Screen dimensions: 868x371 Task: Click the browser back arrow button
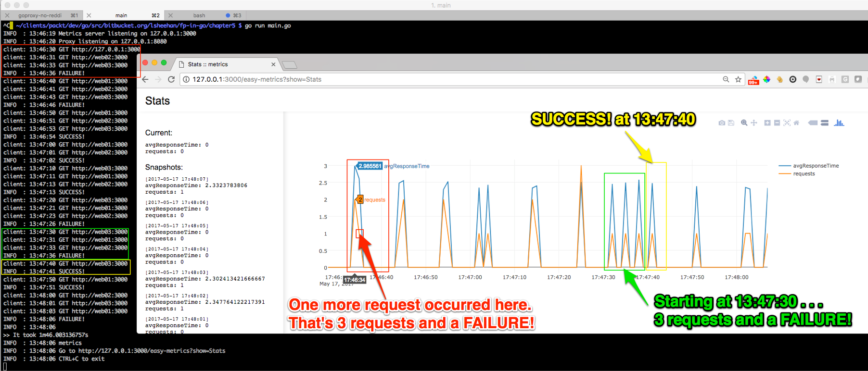(146, 79)
